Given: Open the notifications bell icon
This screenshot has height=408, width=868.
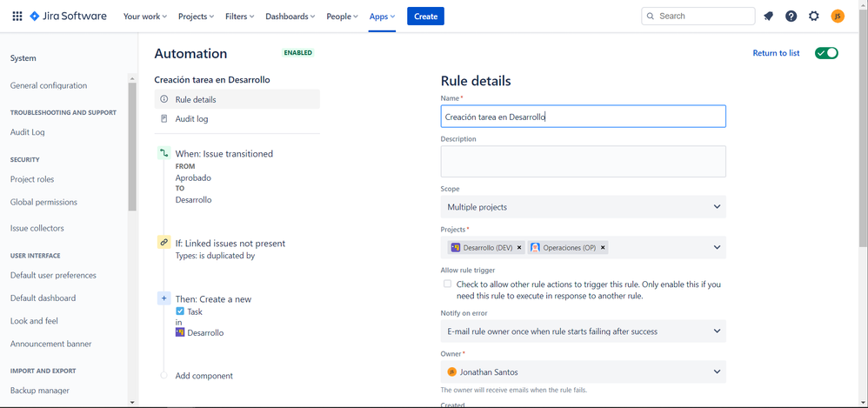Looking at the screenshot, I should [768, 16].
